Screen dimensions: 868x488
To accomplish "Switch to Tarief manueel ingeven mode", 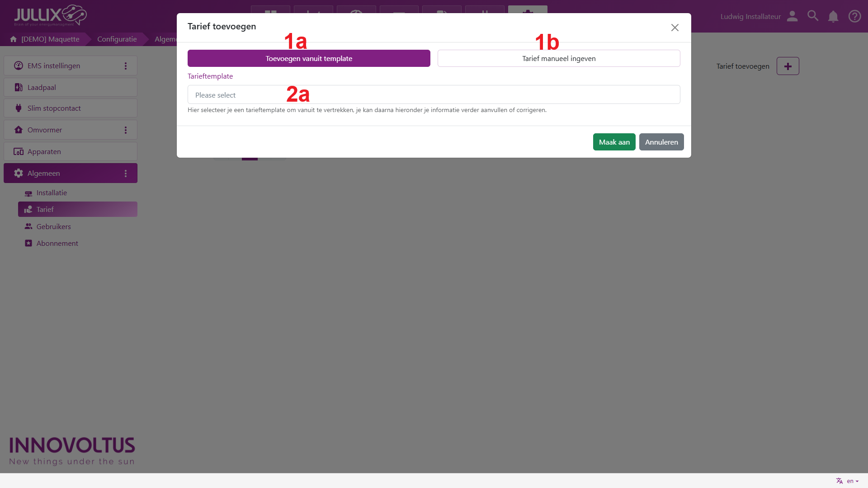I will pyautogui.click(x=558, y=59).
